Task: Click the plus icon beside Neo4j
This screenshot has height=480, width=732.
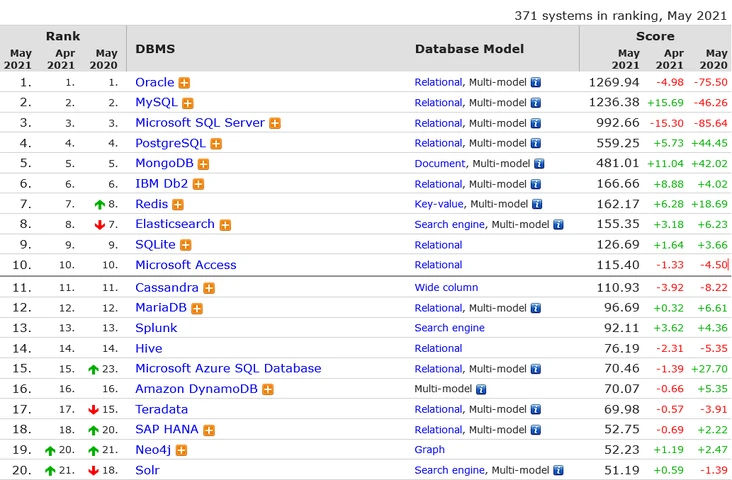Action: click(181, 450)
